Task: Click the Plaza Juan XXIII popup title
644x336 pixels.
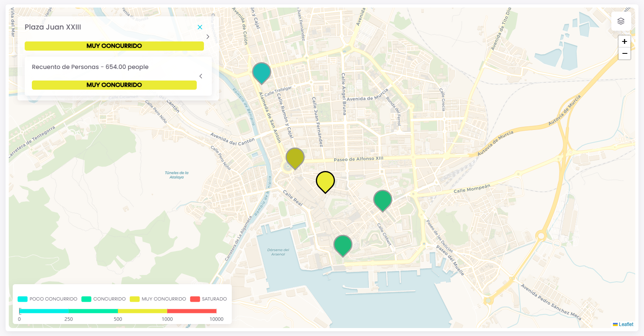Action: point(53,27)
